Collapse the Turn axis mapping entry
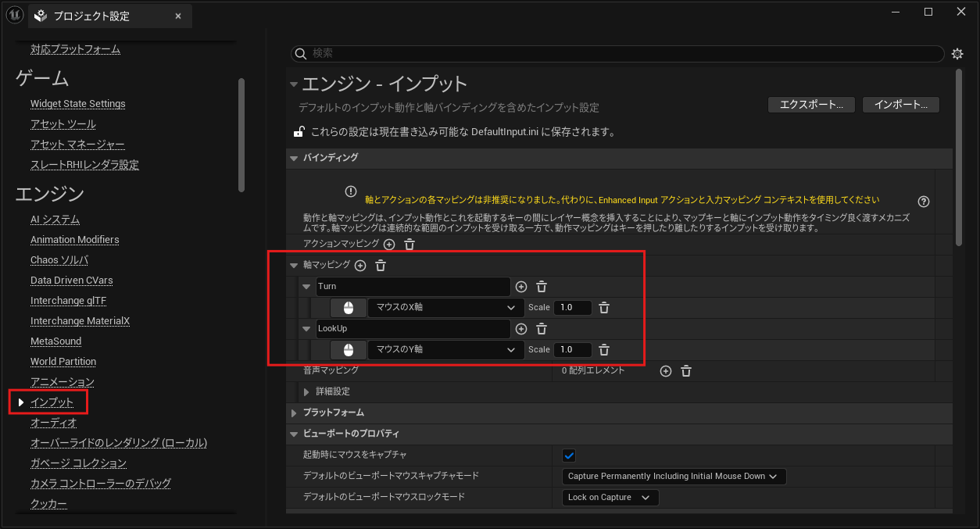Screen dimensions: 980x529 [306, 287]
